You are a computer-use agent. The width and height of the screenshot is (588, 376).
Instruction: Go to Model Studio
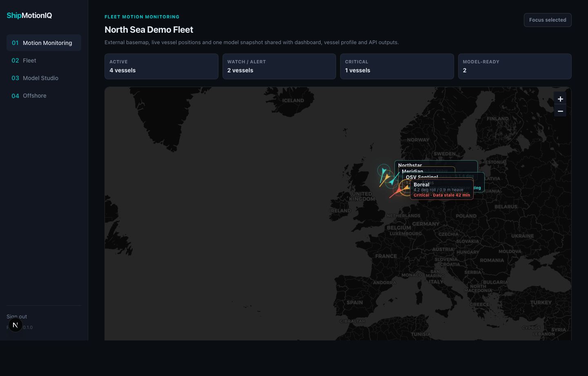click(x=44, y=78)
